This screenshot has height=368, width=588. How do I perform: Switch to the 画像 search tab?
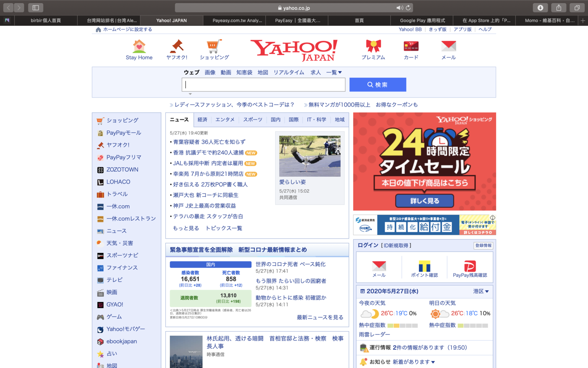210,72
